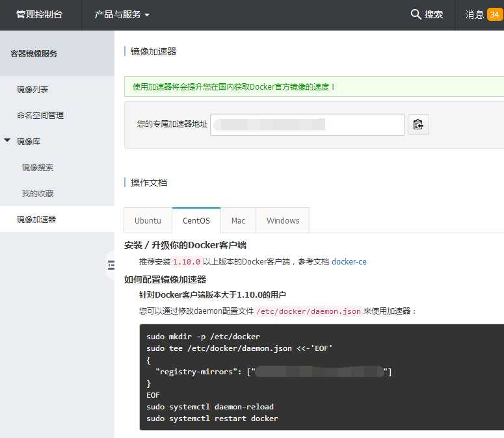The width and height of the screenshot is (504, 438).
Task: Follow the docker-ce documentation link
Action: (349, 262)
